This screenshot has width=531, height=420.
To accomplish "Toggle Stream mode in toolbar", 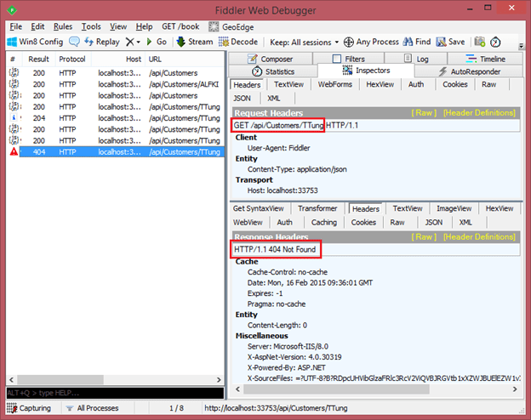I will tap(195, 42).
